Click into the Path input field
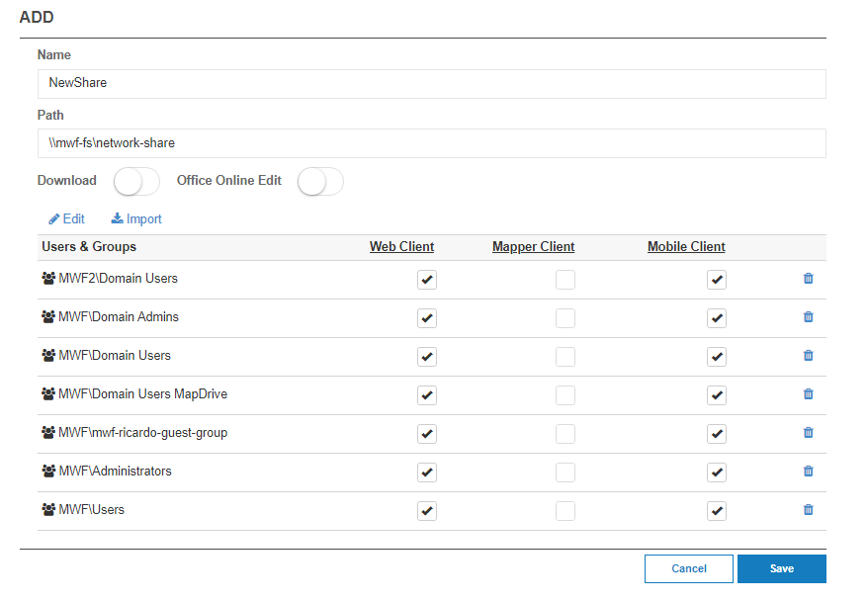The height and width of the screenshot is (601, 868). point(431,143)
